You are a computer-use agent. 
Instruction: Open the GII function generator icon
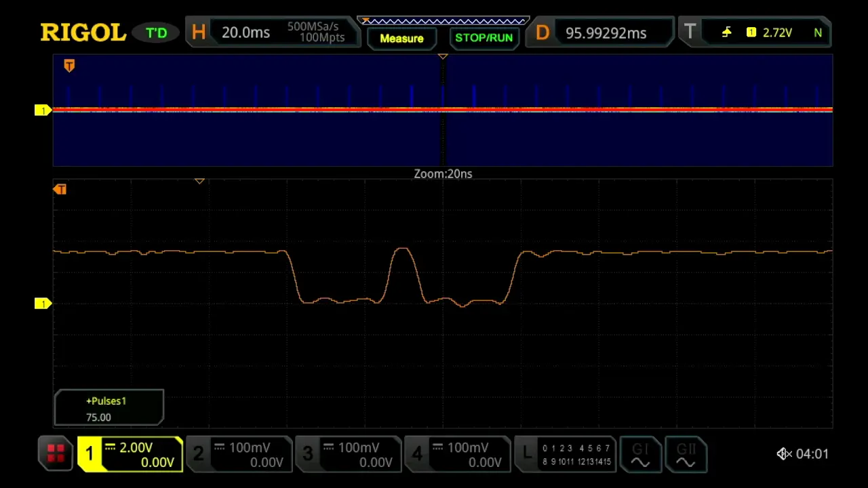686,454
